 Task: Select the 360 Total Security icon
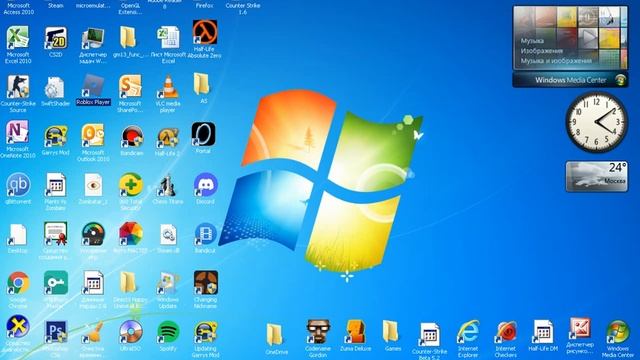pos(131,185)
